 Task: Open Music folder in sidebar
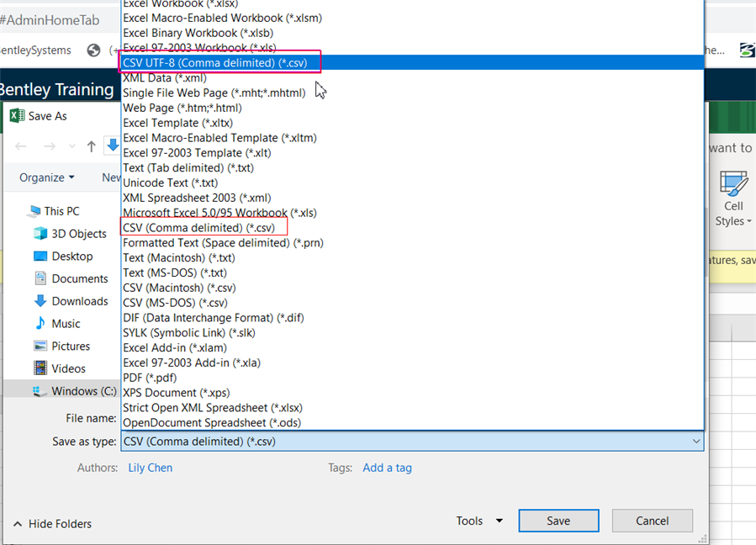coord(57,324)
